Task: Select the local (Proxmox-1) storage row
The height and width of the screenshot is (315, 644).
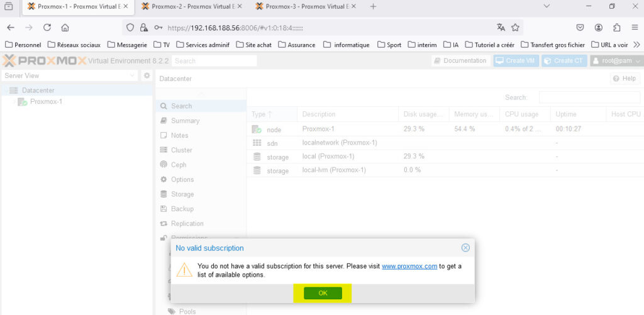Action: tap(445, 157)
